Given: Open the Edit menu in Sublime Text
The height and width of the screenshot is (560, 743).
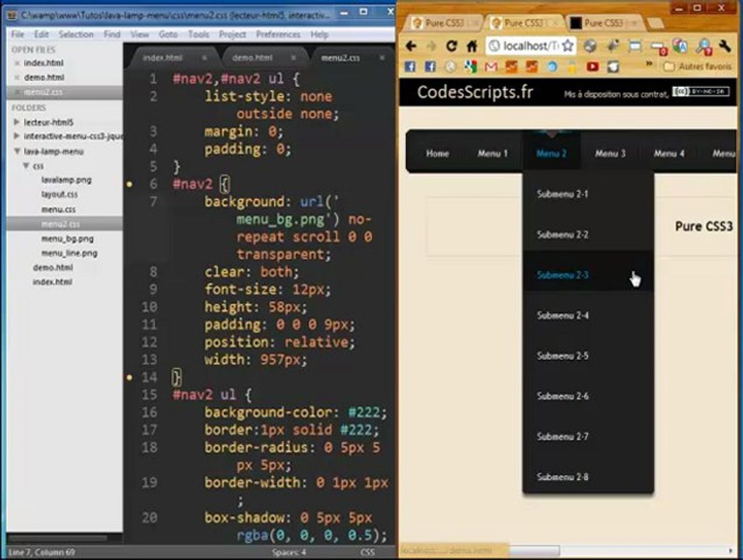Looking at the screenshot, I should click(41, 34).
